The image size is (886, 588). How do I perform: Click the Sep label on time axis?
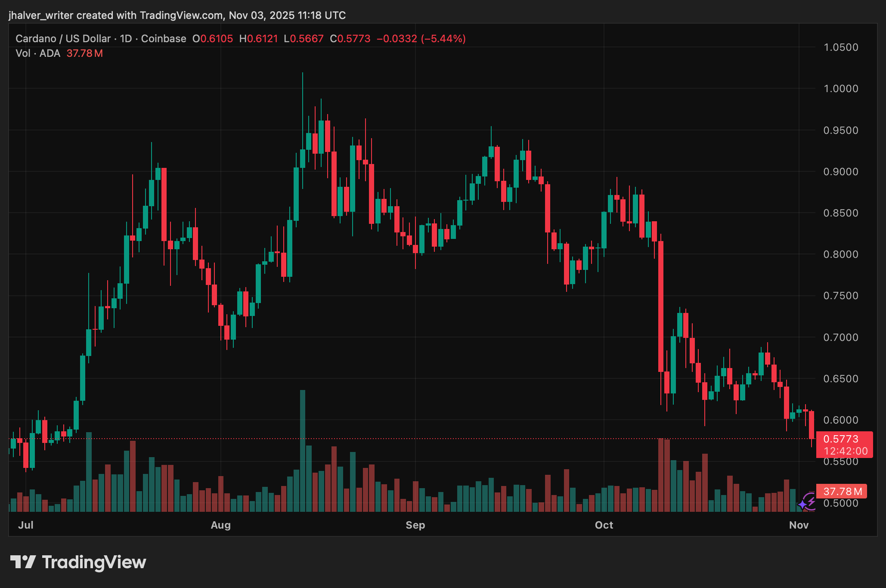coord(415,525)
